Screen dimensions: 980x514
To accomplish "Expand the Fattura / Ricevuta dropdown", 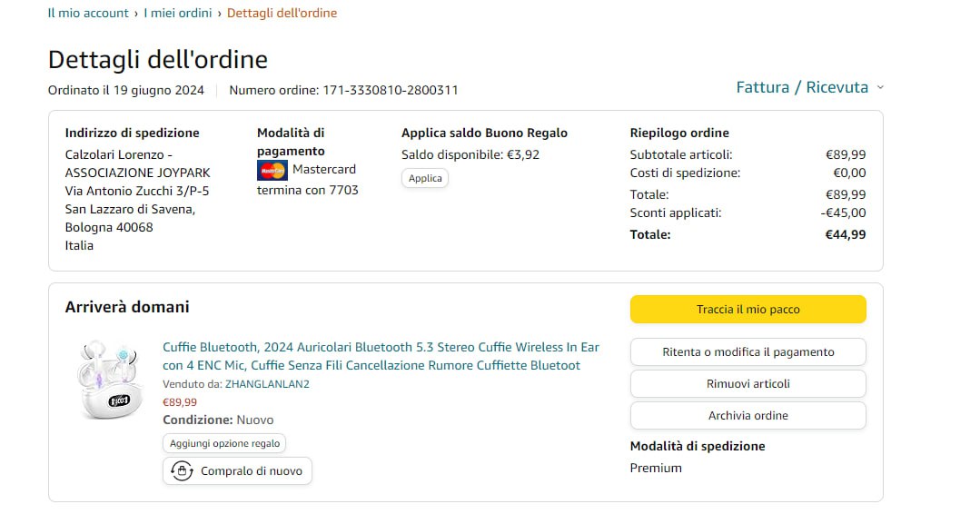I will point(809,87).
